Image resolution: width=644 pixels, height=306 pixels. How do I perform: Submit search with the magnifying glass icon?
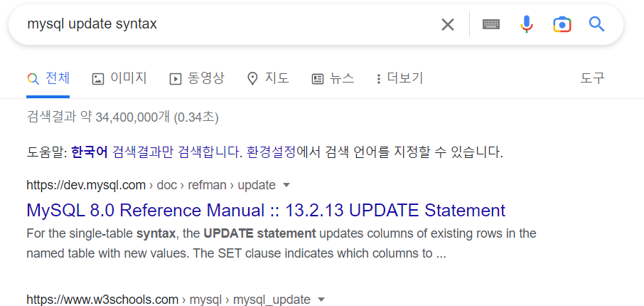click(596, 24)
